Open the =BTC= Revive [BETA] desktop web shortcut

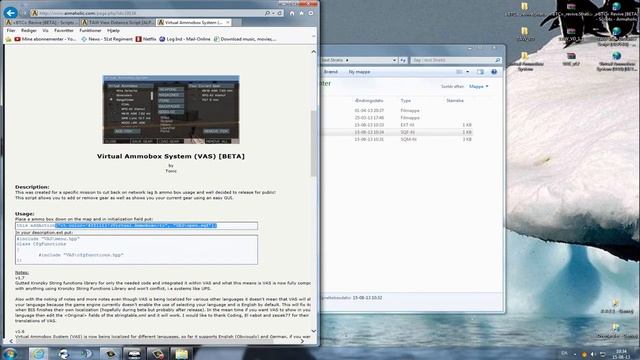pos(616,12)
